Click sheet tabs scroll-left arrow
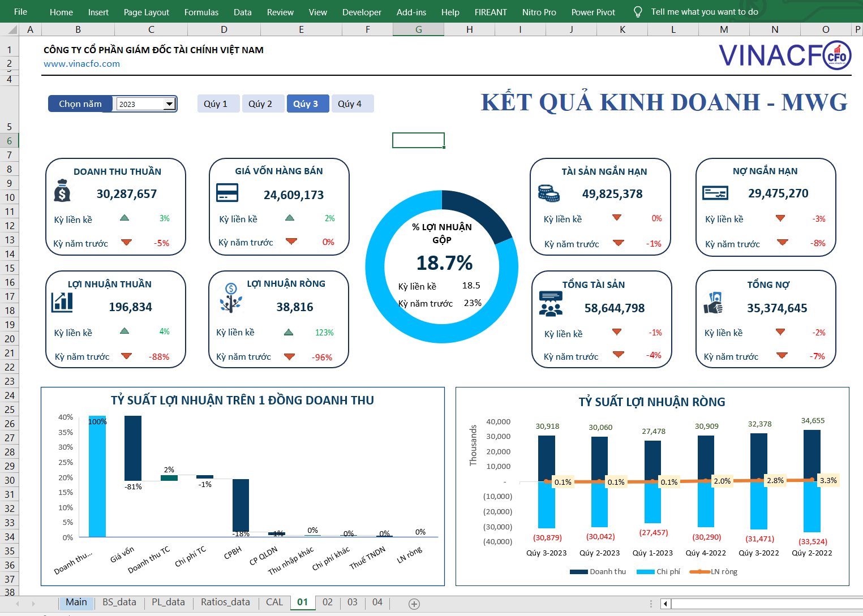863x616 pixels. 18,604
